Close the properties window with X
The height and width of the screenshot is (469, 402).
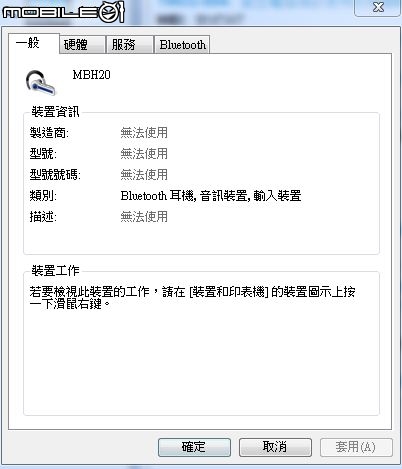click(378, 7)
